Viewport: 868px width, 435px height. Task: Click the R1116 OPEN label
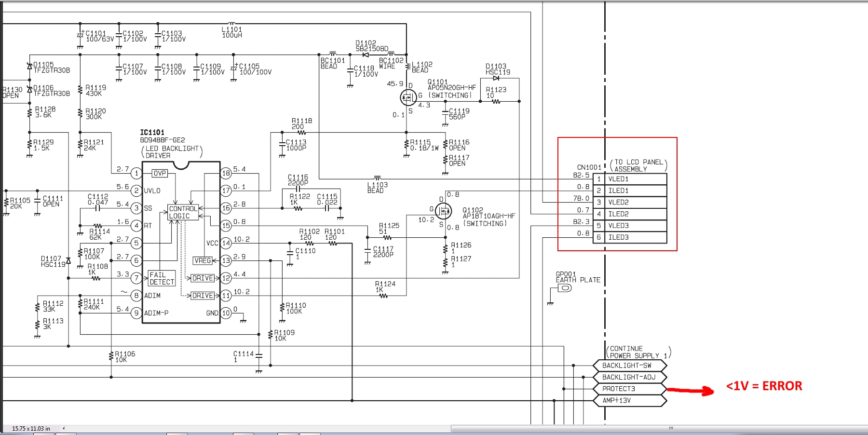point(459,145)
